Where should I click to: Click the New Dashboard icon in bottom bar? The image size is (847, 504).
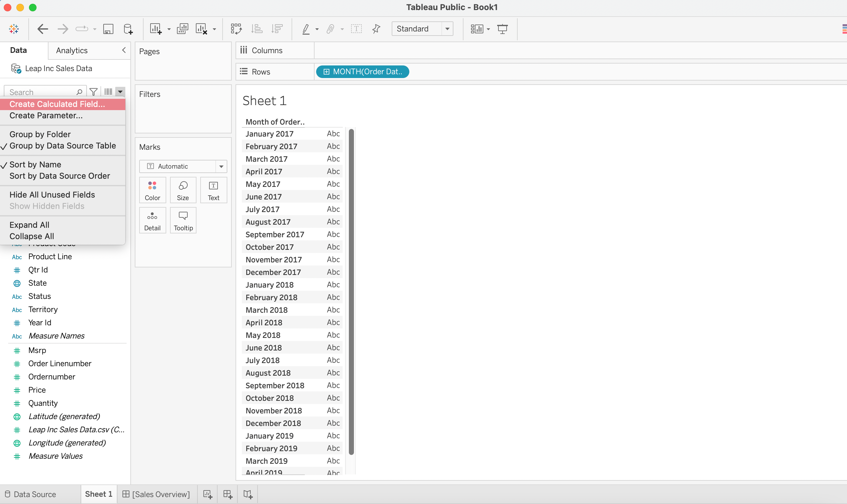pos(228,494)
